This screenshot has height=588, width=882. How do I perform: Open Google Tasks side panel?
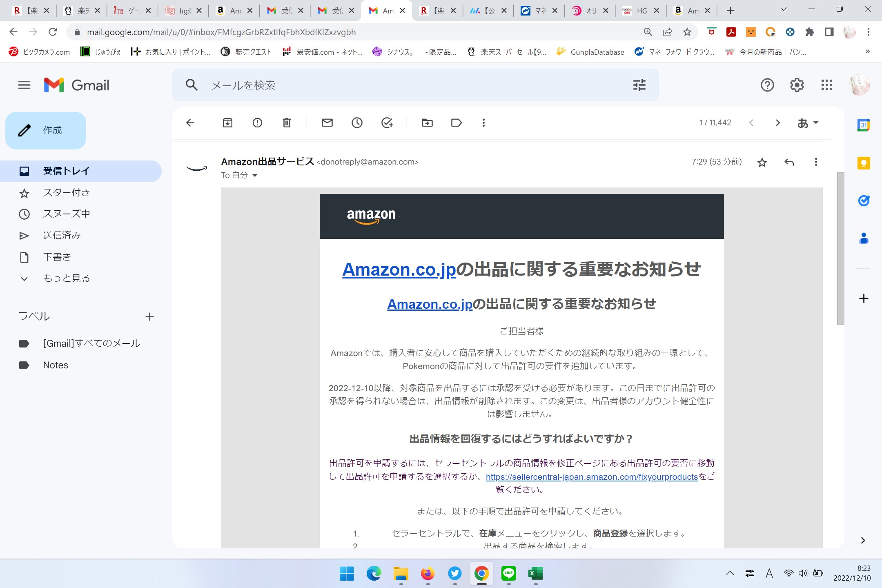[x=863, y=200]
